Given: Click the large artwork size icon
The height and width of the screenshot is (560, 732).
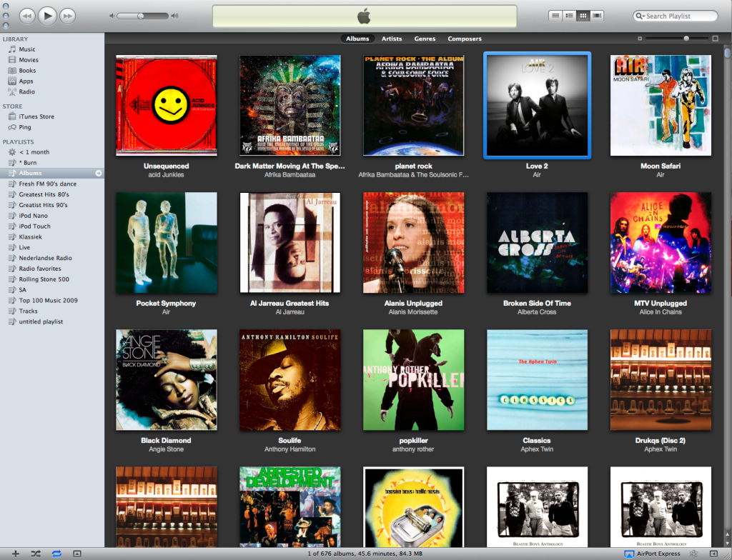Looking at the screenshot, I should 715,39.
